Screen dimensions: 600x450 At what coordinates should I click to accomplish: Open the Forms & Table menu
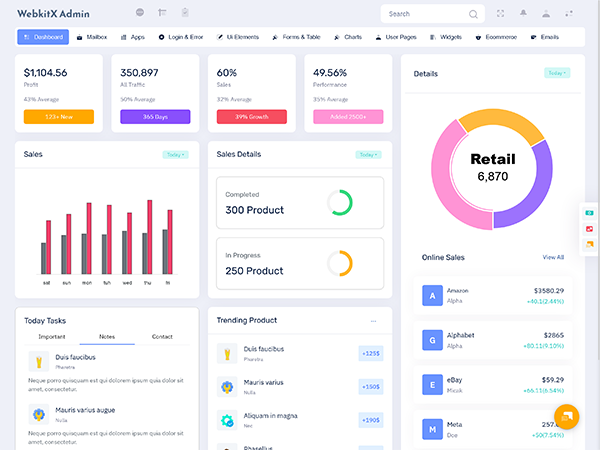[296, 37]
